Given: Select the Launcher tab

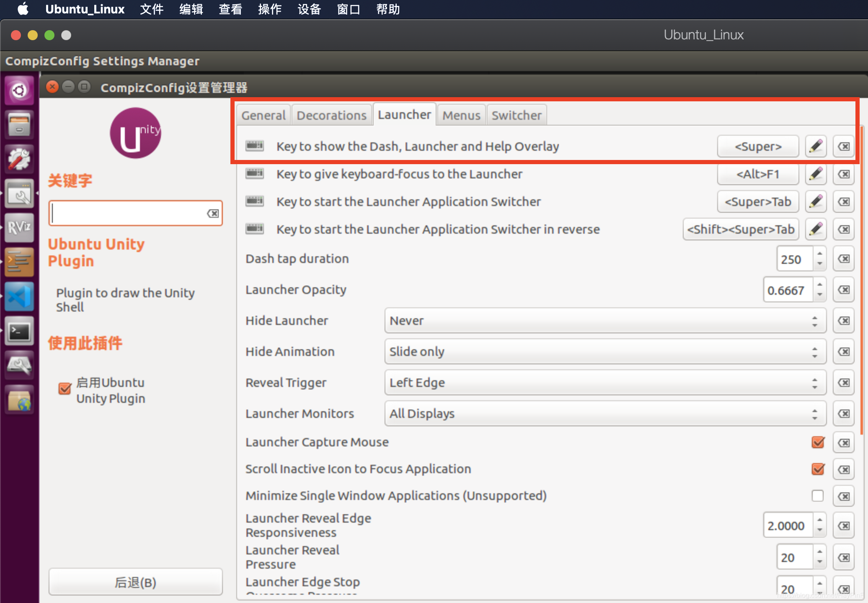Looking at the screenshot, I should (x=404, y=114).
